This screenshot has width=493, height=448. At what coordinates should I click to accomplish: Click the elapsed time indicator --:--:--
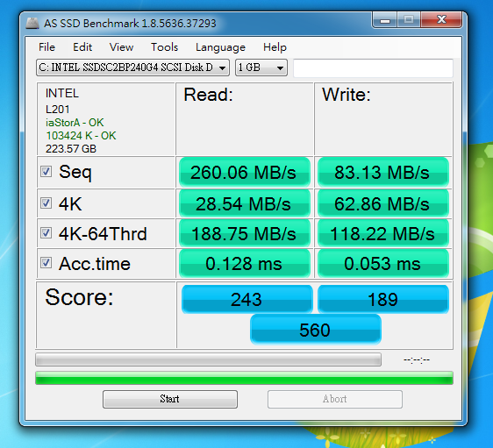tap(417, 359)
